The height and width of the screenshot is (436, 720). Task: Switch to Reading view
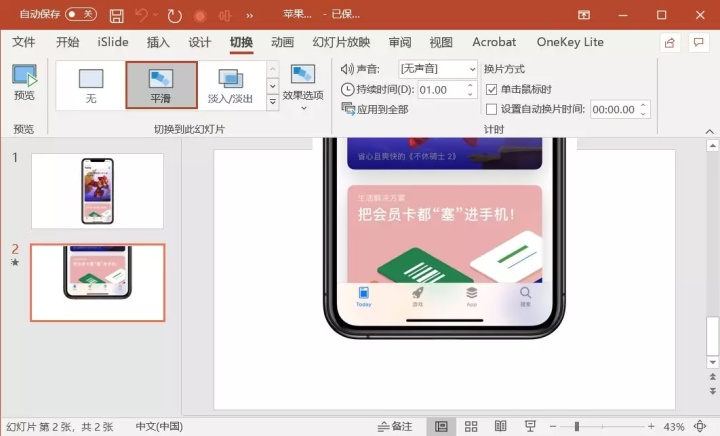(501, 427)
